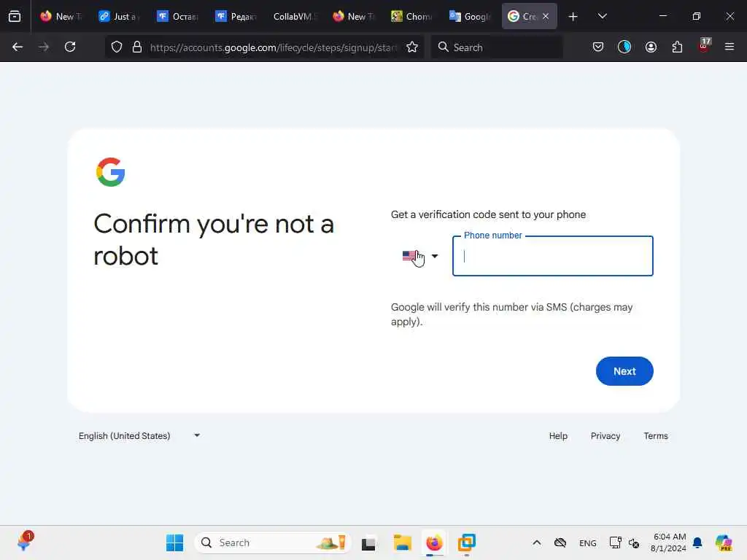Reload the current page
This screenshot has width=747, height=560.
pyautogui.click(x=70, y=47)
